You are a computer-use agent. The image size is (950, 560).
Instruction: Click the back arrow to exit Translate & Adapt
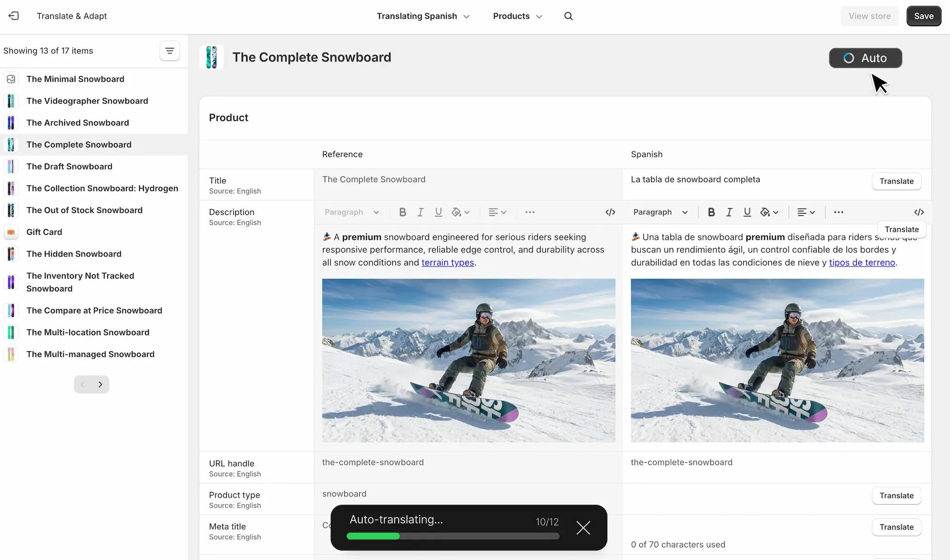pyautogui.click(x=14, y=16)
